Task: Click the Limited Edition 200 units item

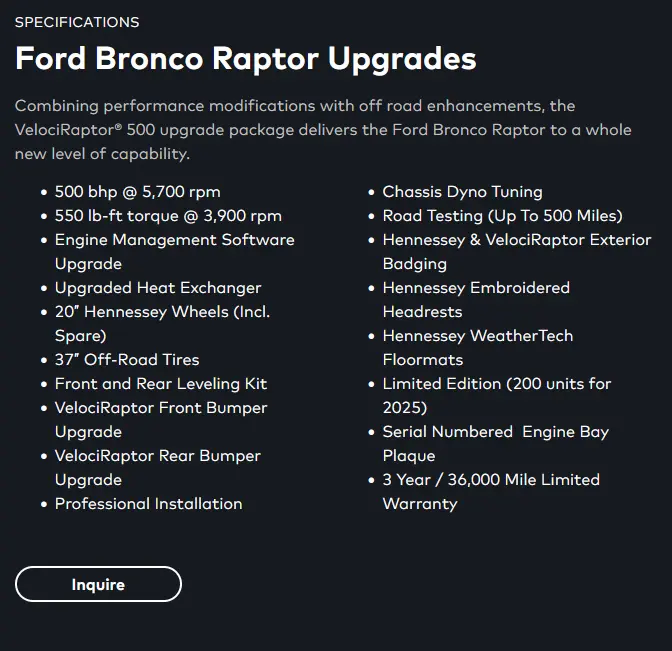Action: point(497,396)
